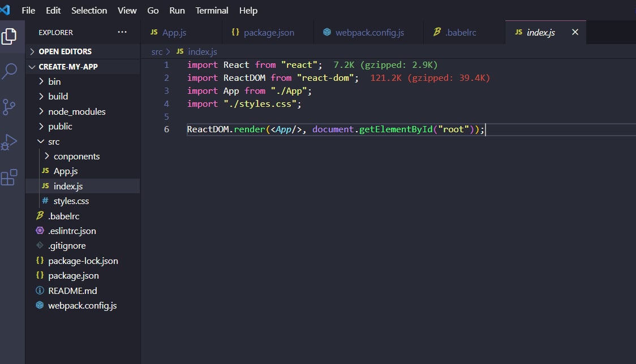Open the Source Control view icon
636x364 pixels.
pyautogui.click(x=9, y=107)
